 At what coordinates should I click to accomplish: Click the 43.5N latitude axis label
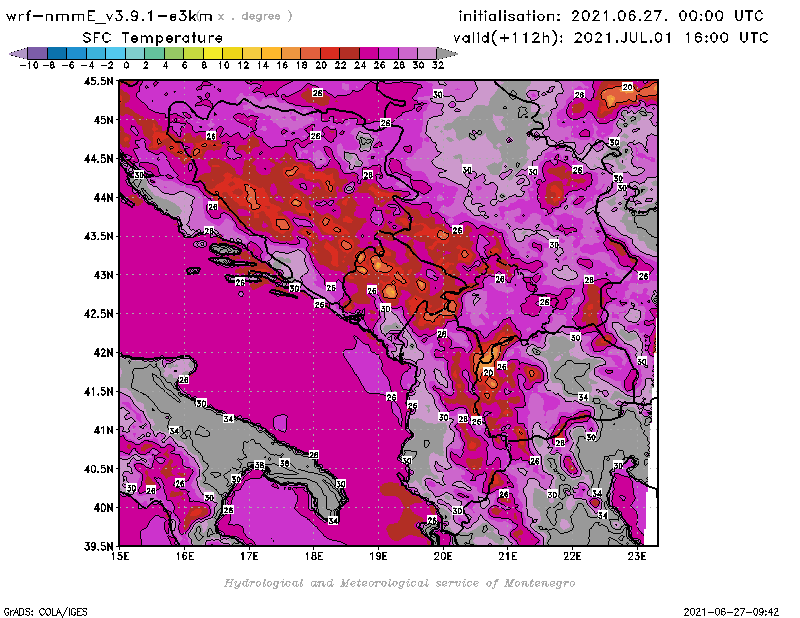tap(98, 236)
